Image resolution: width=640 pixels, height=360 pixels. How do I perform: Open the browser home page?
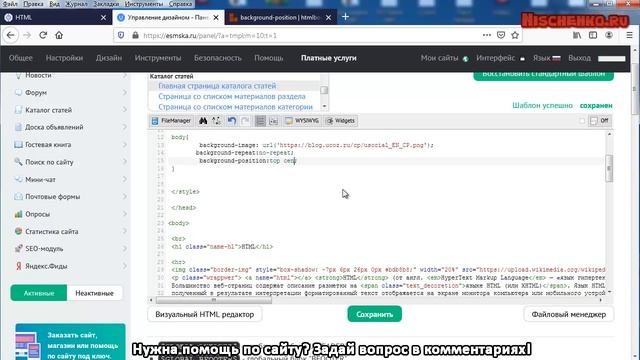pyautogui.click(x=59, y=35)
